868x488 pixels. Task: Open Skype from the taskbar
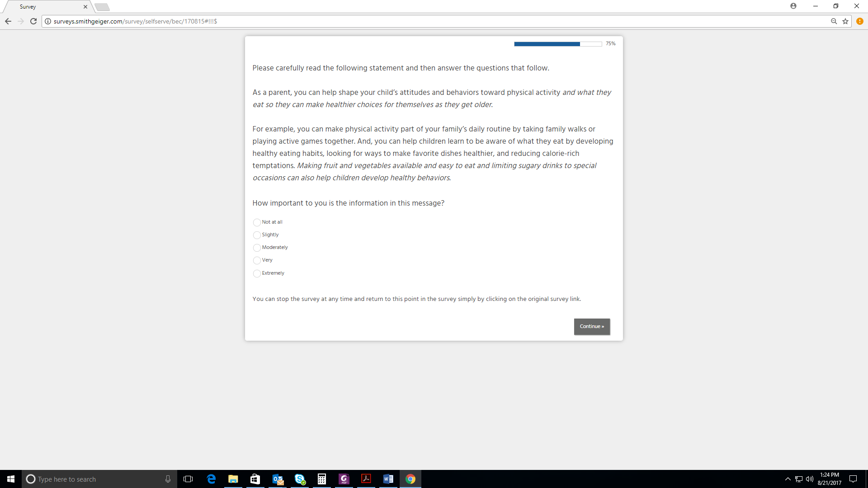tap(300, 479)
